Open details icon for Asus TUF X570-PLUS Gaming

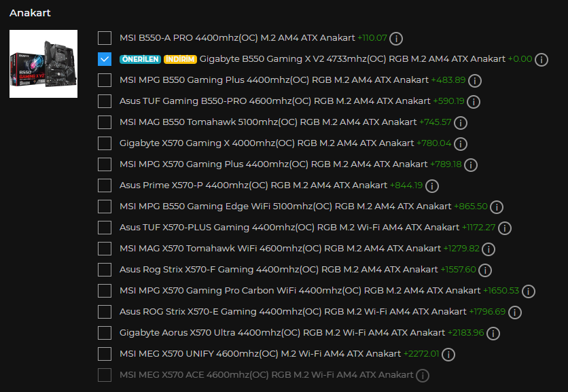[505, 228]
